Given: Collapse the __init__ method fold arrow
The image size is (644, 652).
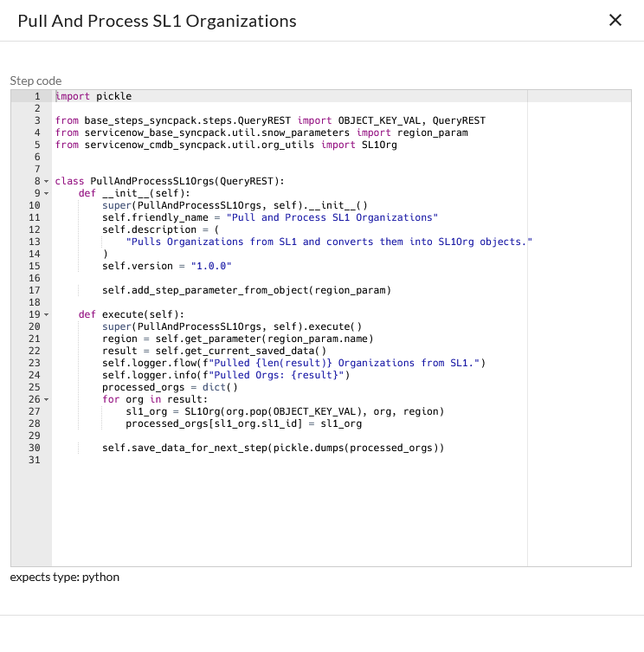Looking at the screenshot, I should click(x=47, y=193).
